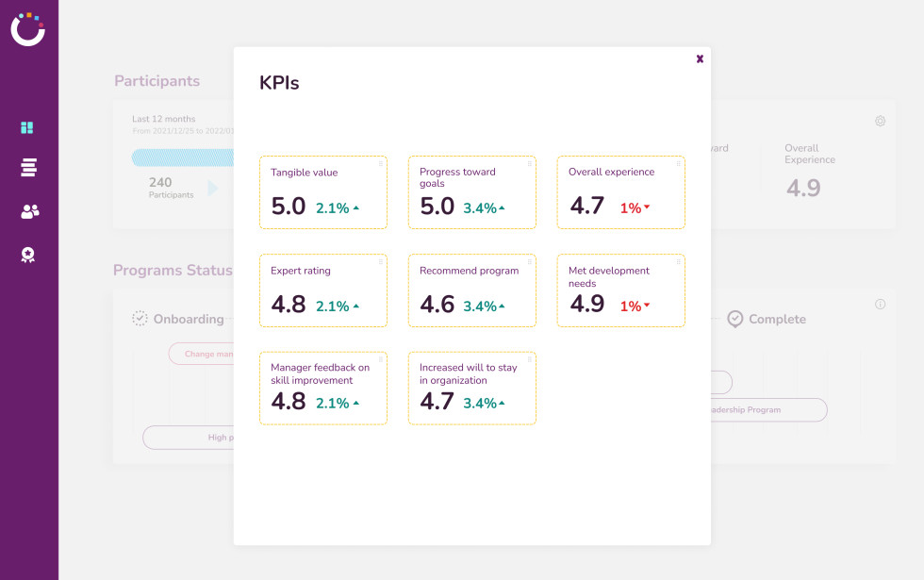Viewport: 924px width, 580px height.
Task: Grab the drag handle on Tangible value card
Action: coord(380,163)
